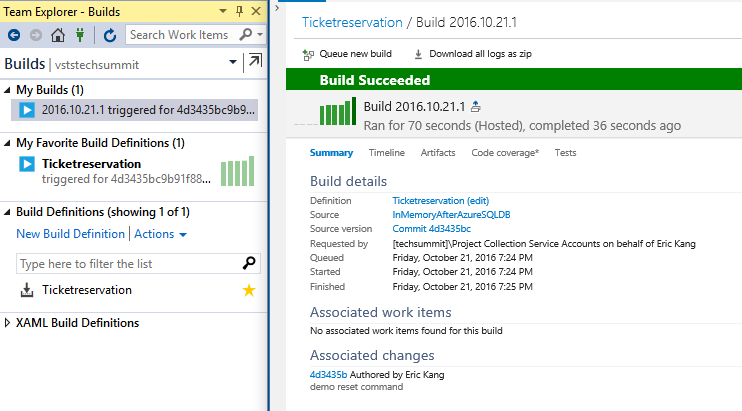742x411 pixels.
Task: Click the green Manage Connections plug icon
Action: pyautogui.click(x=80, y=35)
